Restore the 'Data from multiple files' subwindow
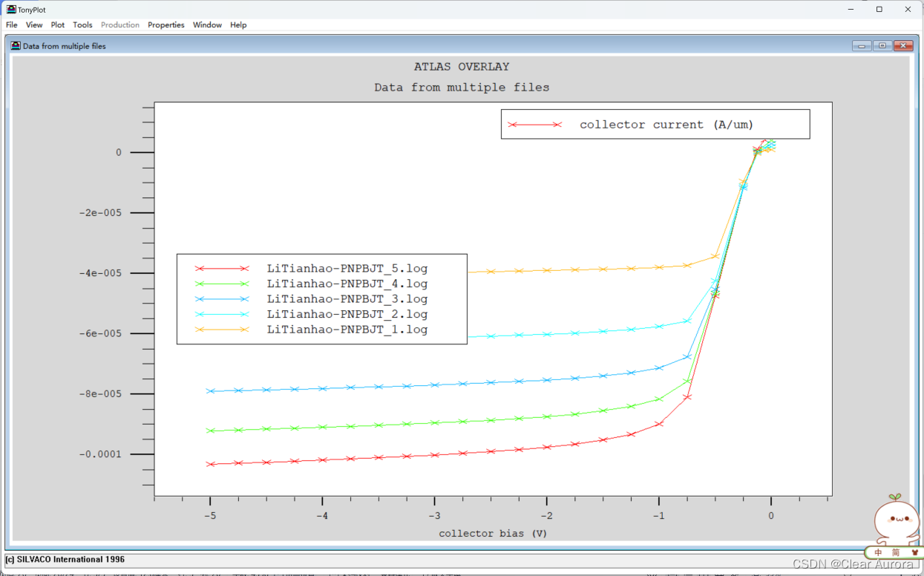The width and height of the screenshot is (924, 576). [x=882, y=46]
